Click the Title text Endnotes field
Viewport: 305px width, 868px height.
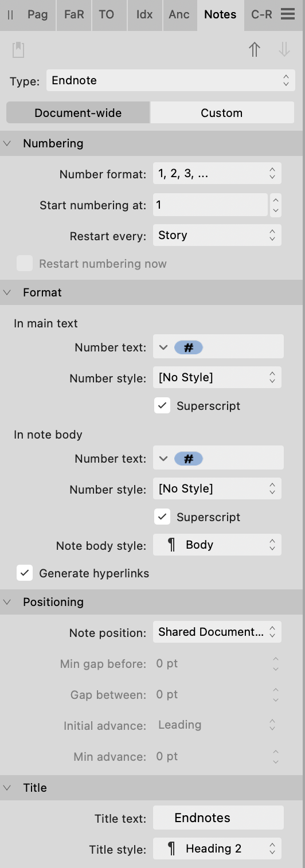click(218, 818)
